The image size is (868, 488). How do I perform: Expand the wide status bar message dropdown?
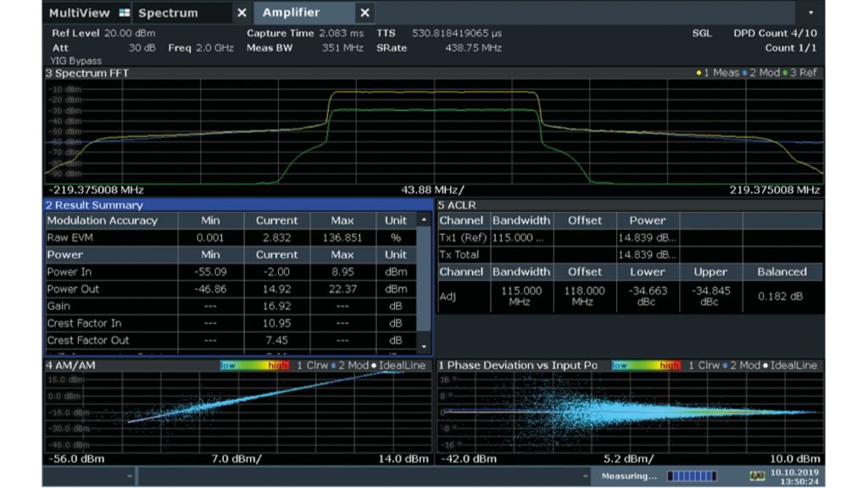tap(585, 476)
